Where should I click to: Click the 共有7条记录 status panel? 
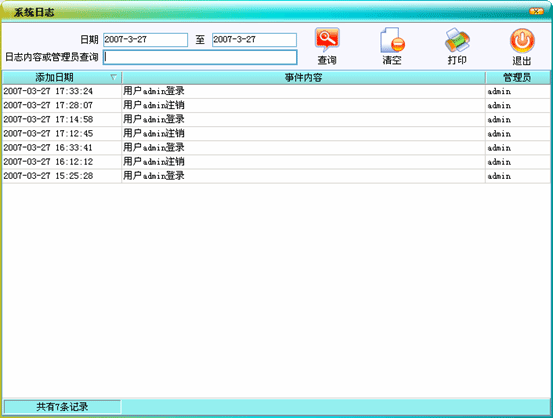click(x=62, y=407)
